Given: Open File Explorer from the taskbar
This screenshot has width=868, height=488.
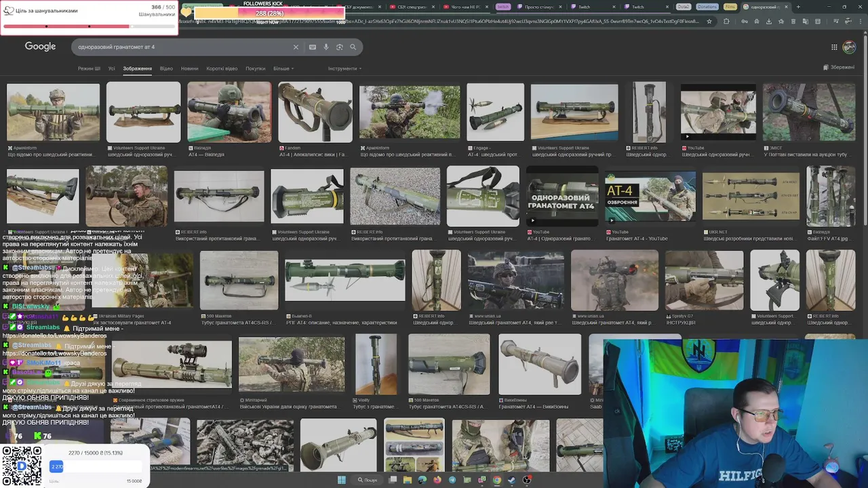Looking at the screenshot, I should (x=408, y=480).
